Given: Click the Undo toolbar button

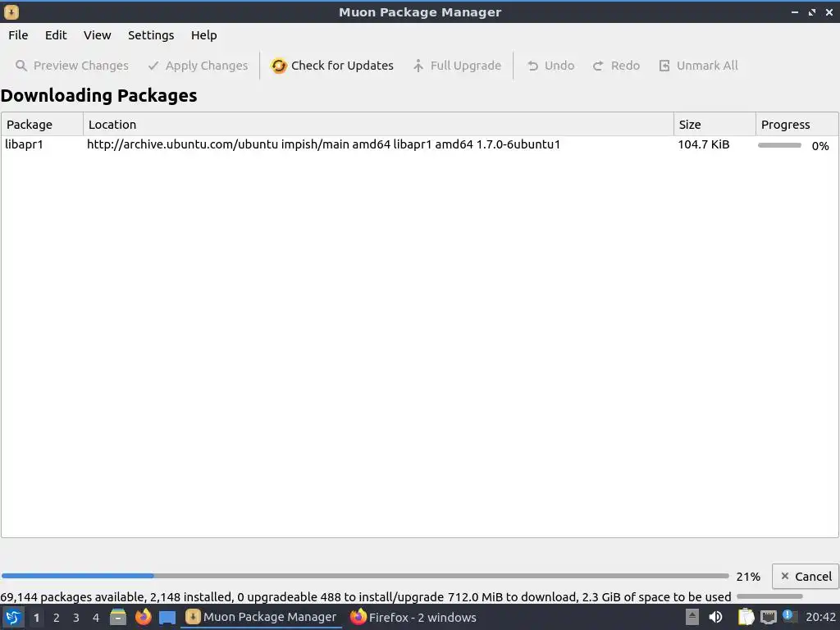Looking at the screenshot, I should (x=550, y=66).
